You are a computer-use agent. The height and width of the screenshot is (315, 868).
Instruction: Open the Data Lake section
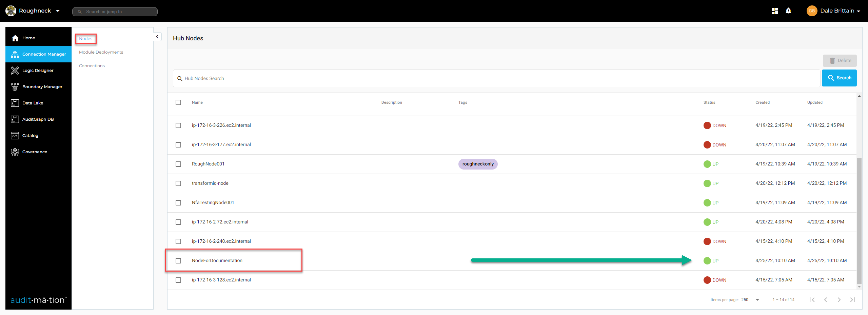click(33, 103)
